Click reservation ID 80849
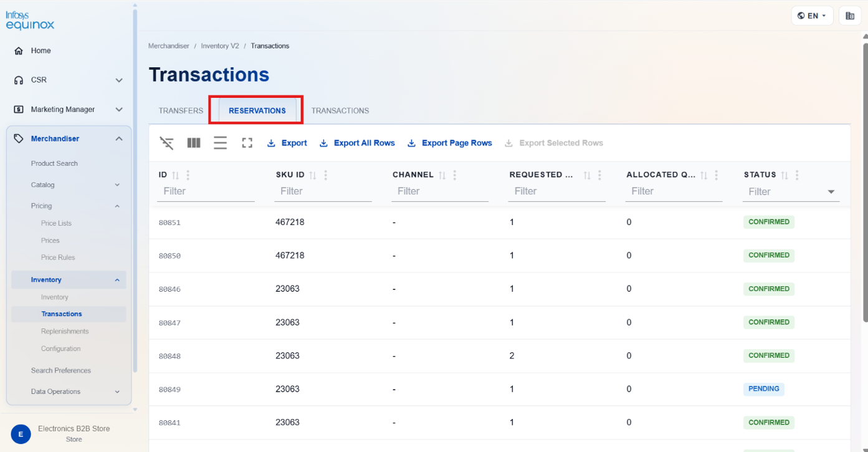This screenshot has width=868, height=452. pyautogui.click(x=169, y=390)
